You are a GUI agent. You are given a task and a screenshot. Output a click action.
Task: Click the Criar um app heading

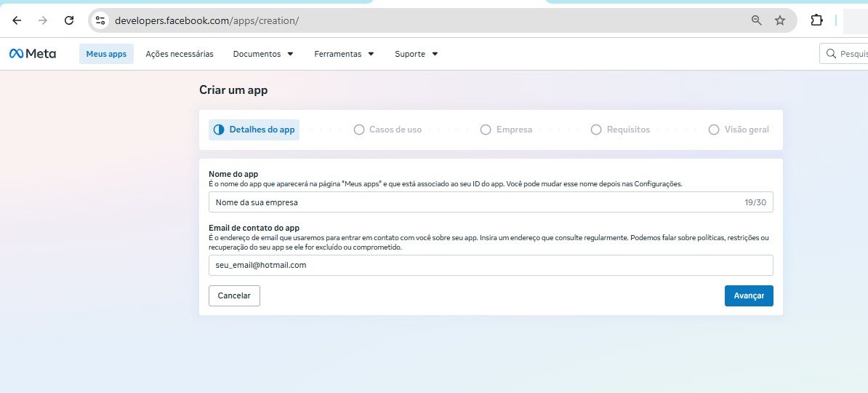point(233,90)
